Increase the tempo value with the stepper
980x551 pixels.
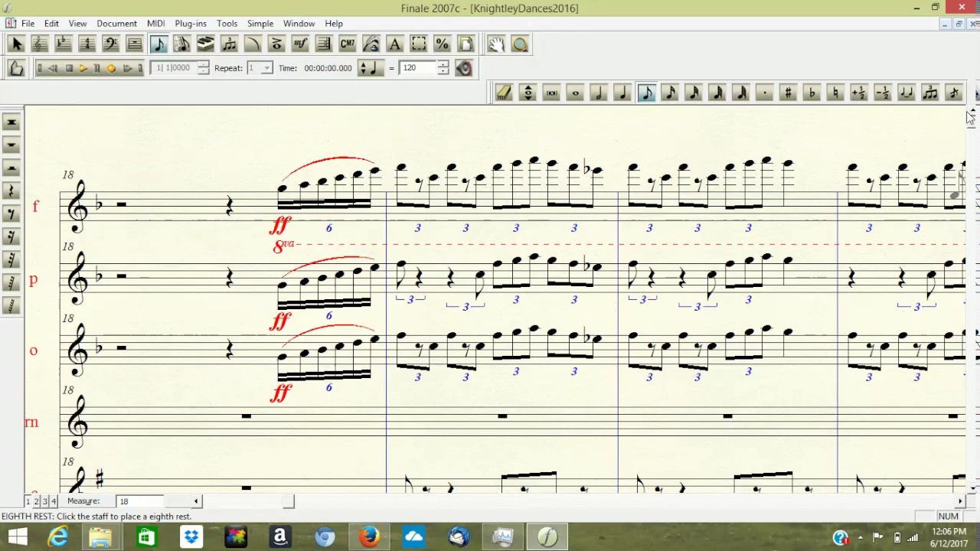click(443, 64)
